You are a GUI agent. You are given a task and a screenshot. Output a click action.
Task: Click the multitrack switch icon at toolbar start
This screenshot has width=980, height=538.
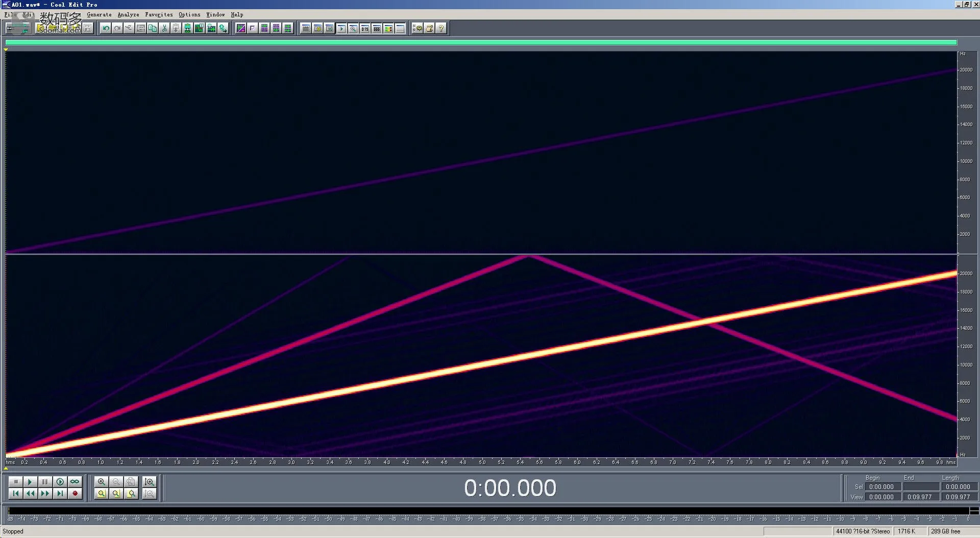click(x=18, y=29)
